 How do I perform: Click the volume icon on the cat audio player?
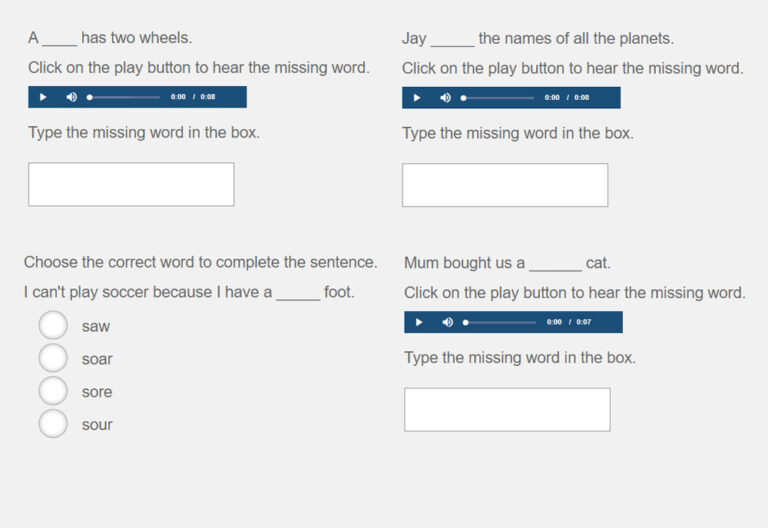(447, 322)
